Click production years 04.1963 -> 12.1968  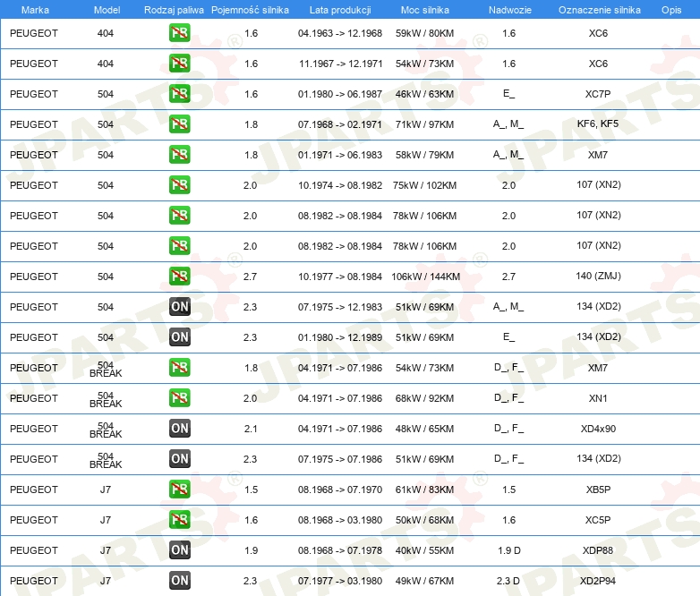(340, 33)
